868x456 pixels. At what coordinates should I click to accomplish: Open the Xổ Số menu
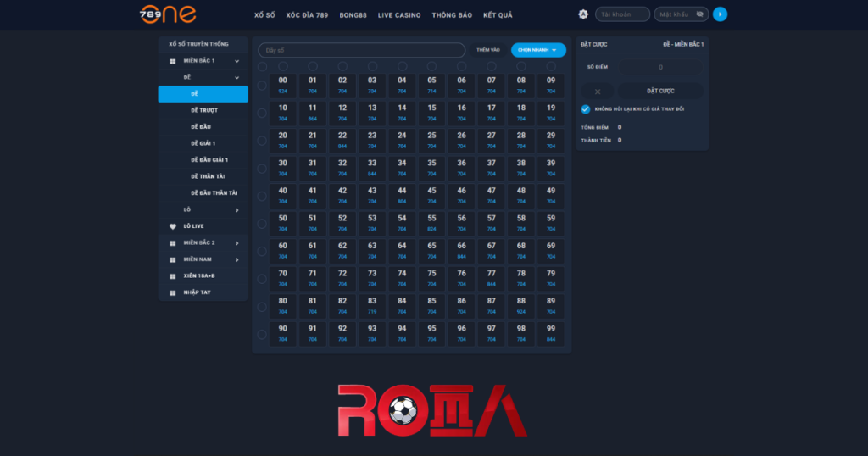pos(264,15)
